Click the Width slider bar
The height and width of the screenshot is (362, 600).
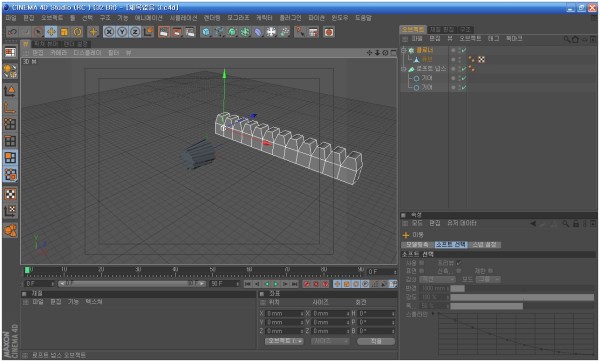point(522,306)
